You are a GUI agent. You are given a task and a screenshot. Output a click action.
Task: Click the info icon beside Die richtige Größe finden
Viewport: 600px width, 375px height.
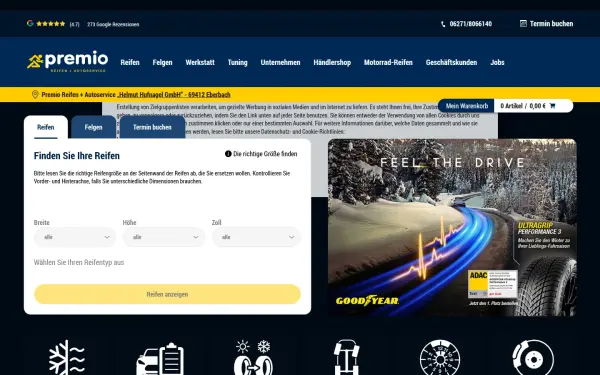click(228, 154)
